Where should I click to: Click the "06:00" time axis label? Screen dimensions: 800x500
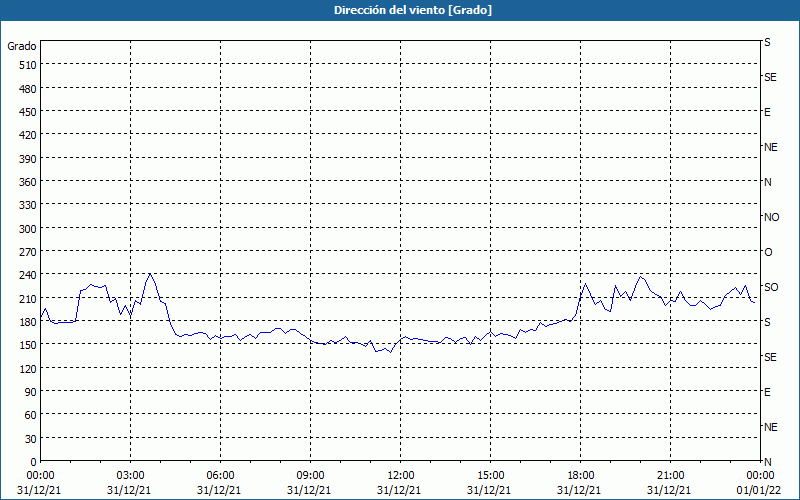tap(220, 476)
